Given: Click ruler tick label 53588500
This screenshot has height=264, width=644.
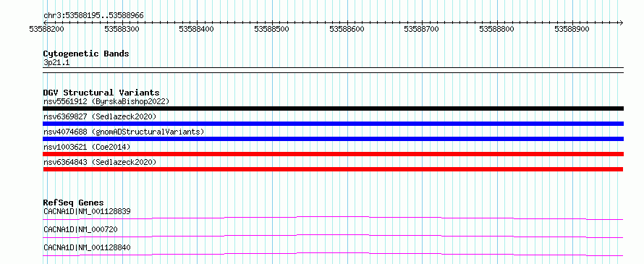Looking at the screenshot, I should click(272, 29).
